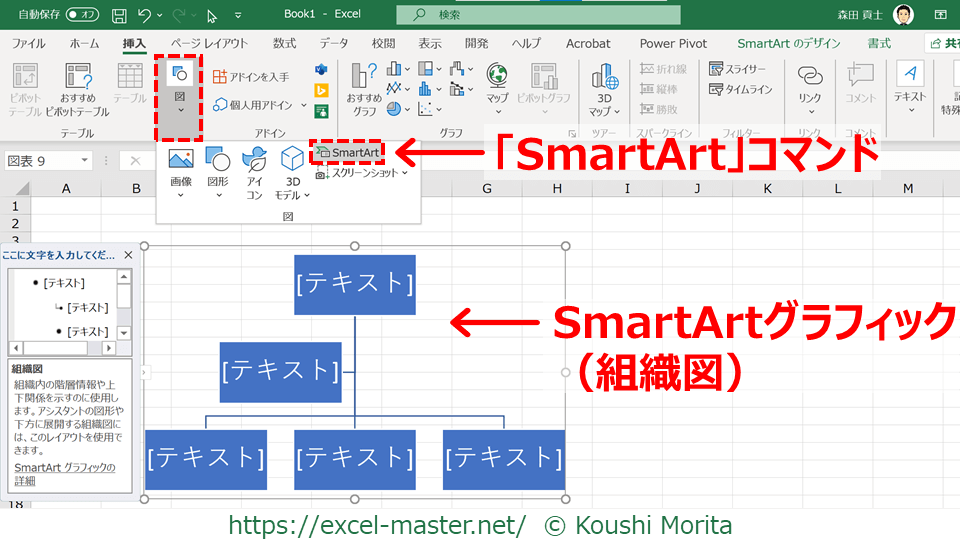960x540 pixels.
Task: Close the SmartArt text pane
Action: [x=128, y=255]
